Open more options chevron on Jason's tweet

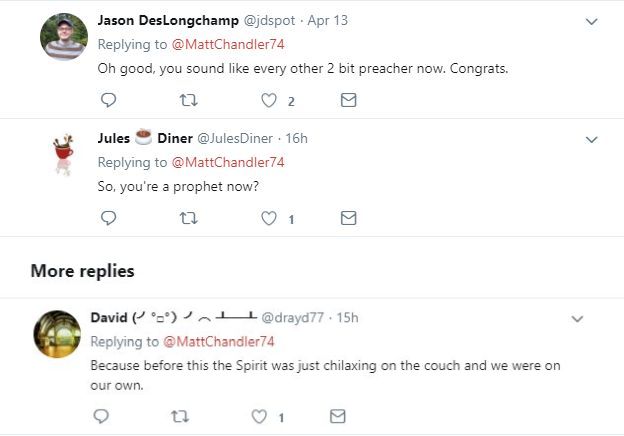coord(590,21)
